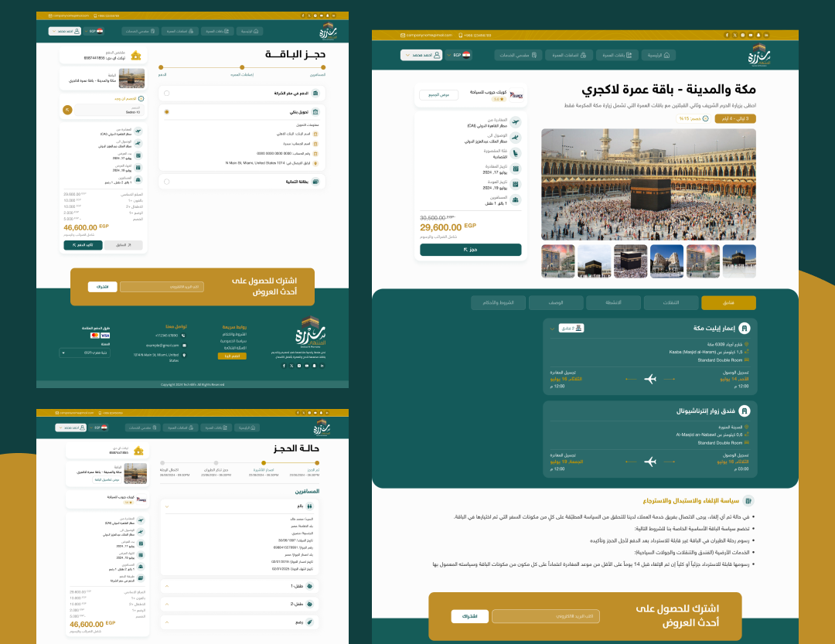Viewport: 835px width, 644px height.
Task: Click the hotel icon beside فندق زوار إنترناشيونال
Action: pos(744,411)
